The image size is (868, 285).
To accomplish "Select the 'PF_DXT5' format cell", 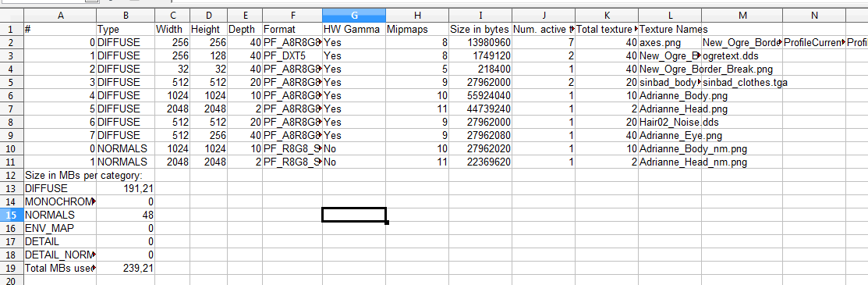I will (292, 55).
